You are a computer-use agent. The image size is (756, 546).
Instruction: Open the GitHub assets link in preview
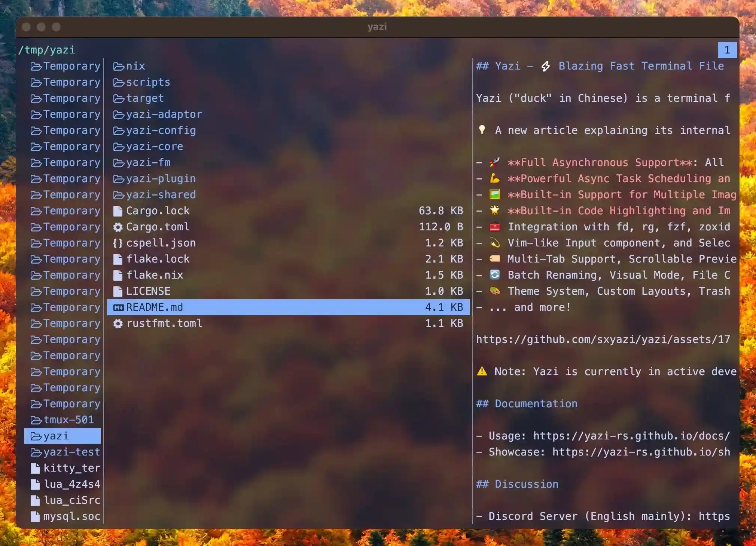pyautogui.click(x=603, y=340)
